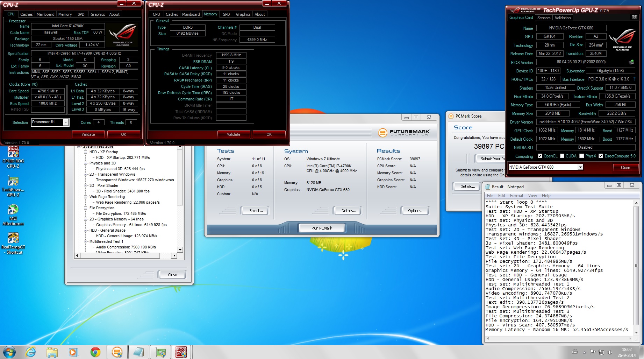Click Close in the GPU-Z window
The height and width of the screenshot is (359, 644).
(x=625, y=168)
